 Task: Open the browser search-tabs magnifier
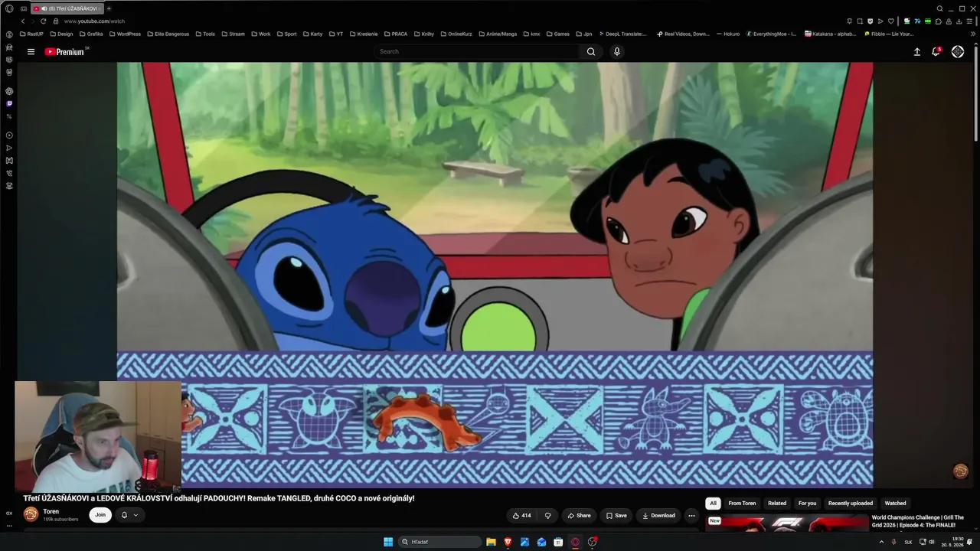coord(940,8)
